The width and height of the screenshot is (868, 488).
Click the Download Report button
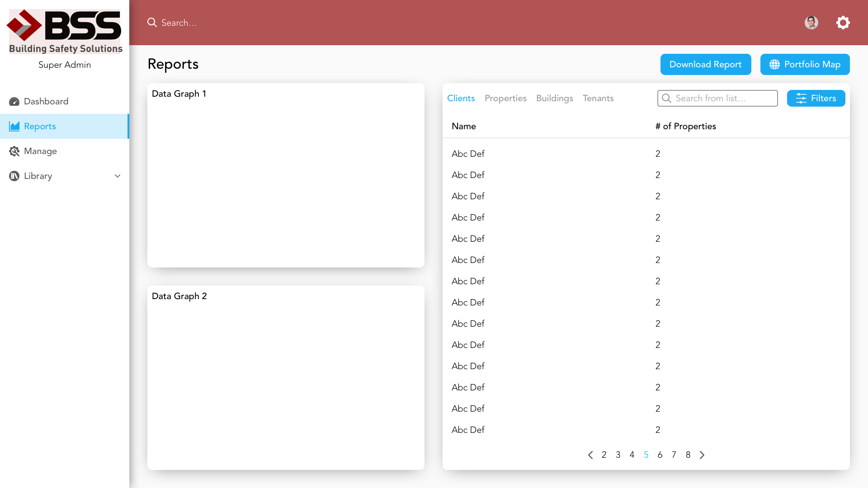pyautogui.click(x=705, y=65)
